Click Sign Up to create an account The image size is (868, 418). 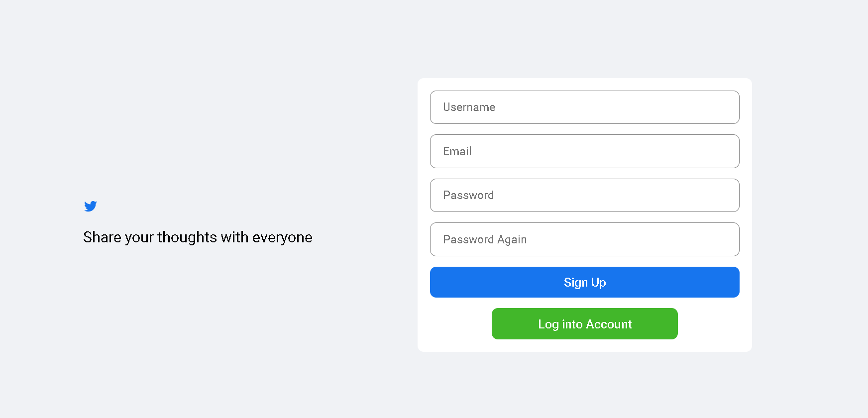[x=584, y=282]
